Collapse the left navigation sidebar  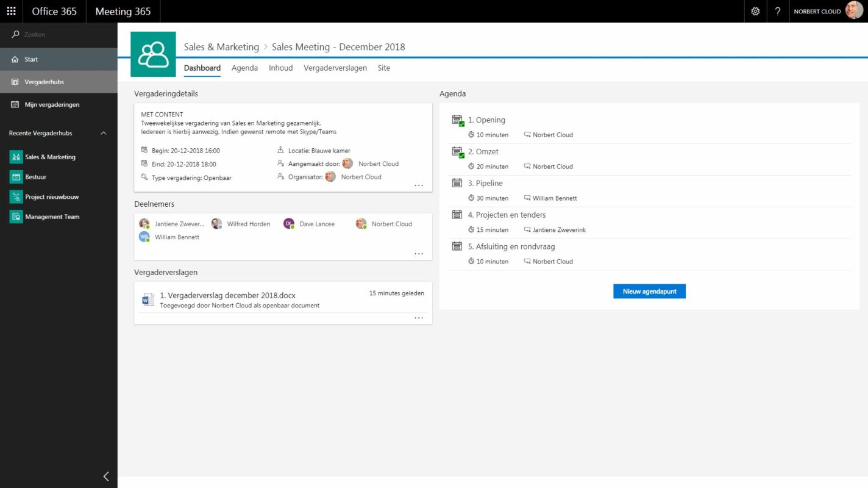coord(105,476)
